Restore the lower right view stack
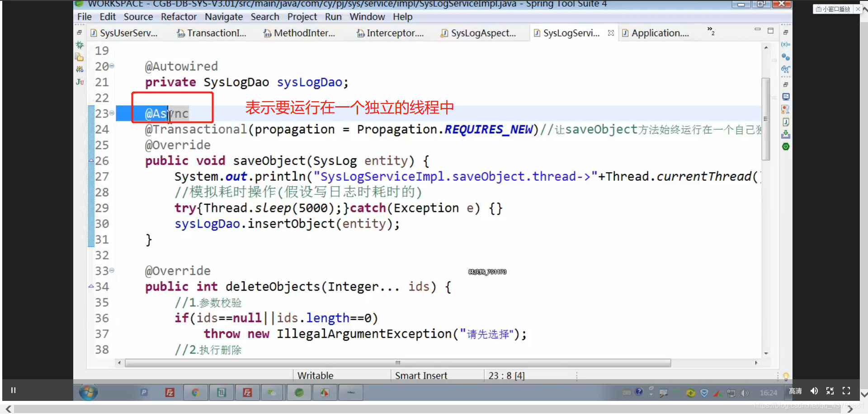The height and width of the screenshot is (414, 868). click(x=786, y=85)
